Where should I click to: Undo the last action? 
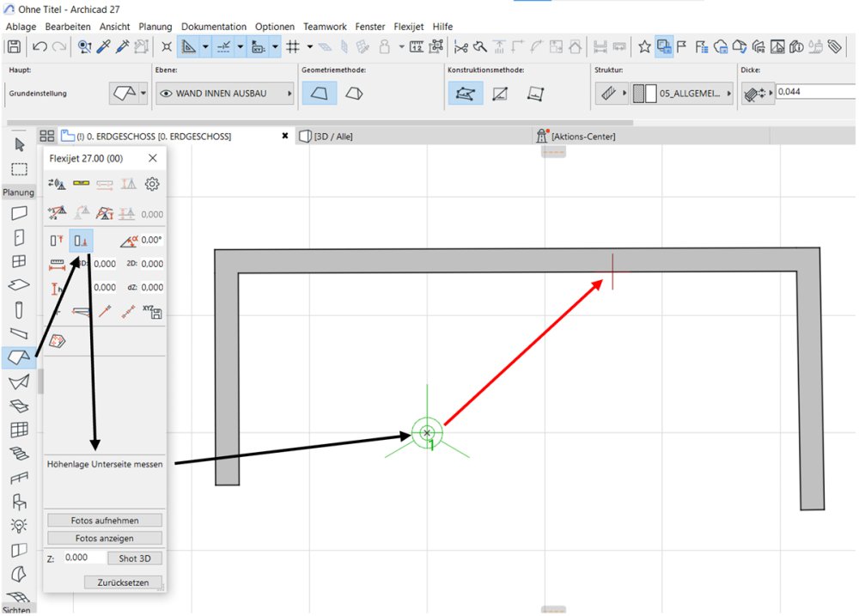click(40, 46)
